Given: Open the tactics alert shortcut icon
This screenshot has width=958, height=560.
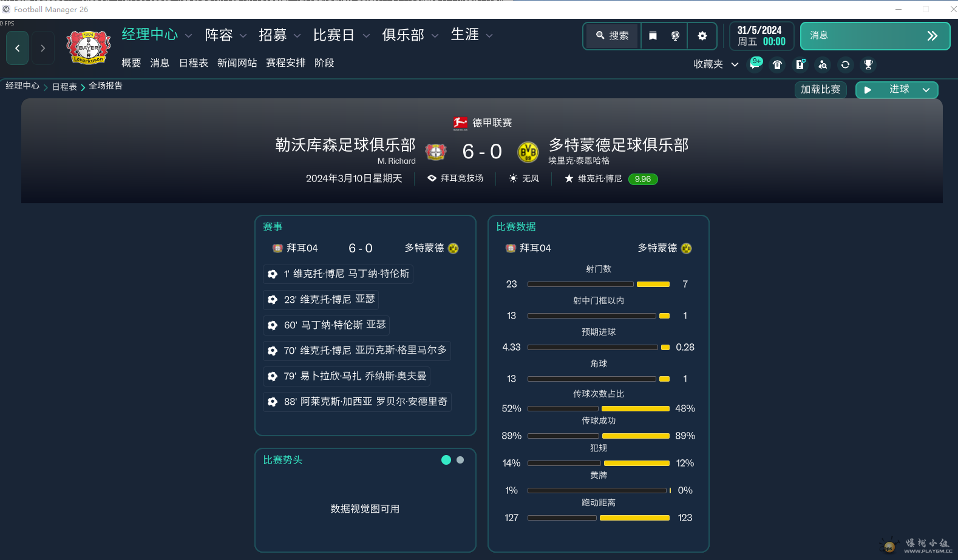Looking at the screenshot, I should [x=800, y=64].
